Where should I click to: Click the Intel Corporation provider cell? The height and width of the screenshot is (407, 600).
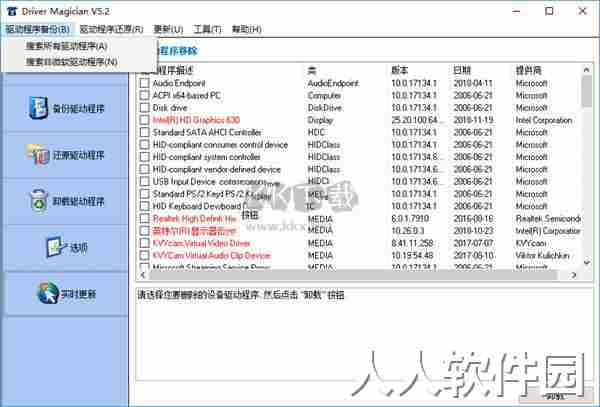544,120
